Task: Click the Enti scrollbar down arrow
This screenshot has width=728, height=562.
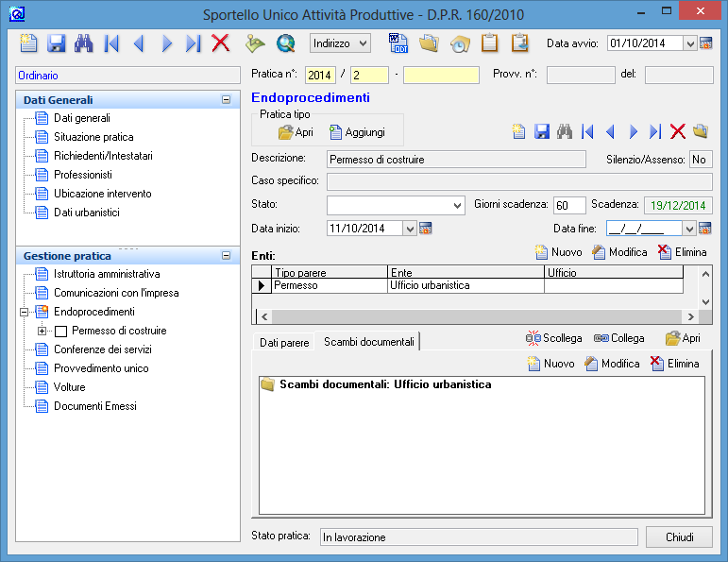Action: pos(705,302)
